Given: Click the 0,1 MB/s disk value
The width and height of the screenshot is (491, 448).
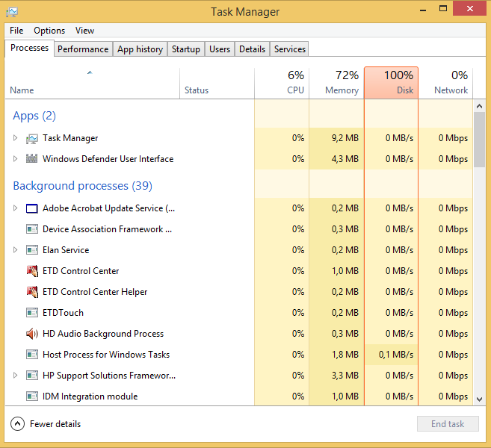Looking at the screenshot, I should 396,355.
